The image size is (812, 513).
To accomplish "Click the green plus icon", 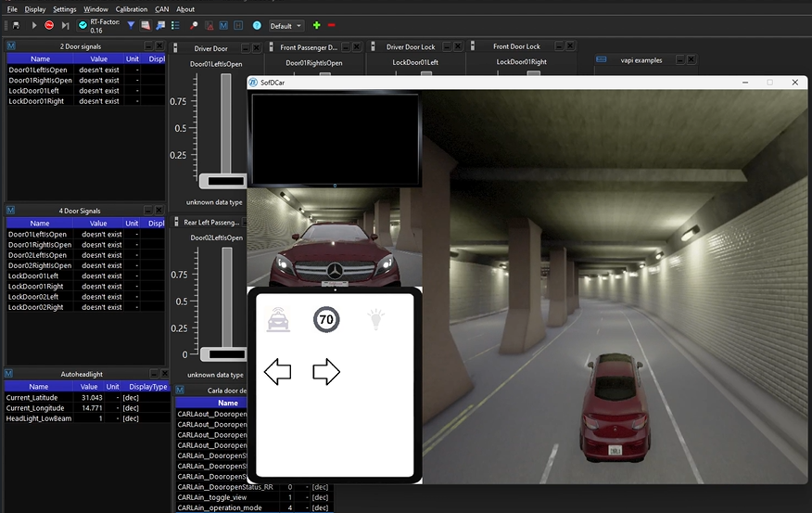I will tap(317, 25).
